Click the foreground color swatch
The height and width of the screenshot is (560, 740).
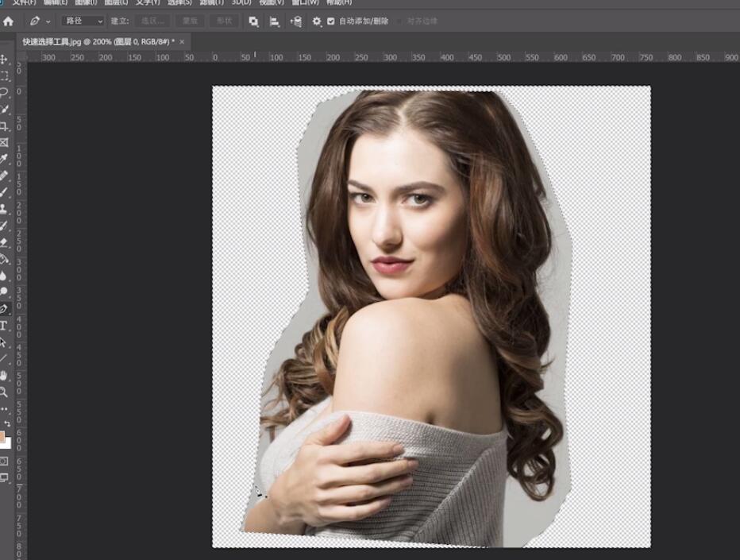(x=2, y=437)
